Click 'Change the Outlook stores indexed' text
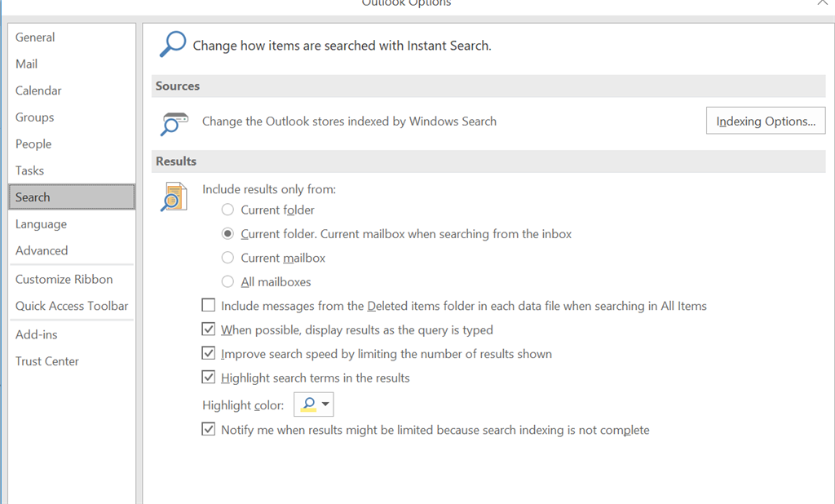The image size is (835, 504). (x=349, y=122)
